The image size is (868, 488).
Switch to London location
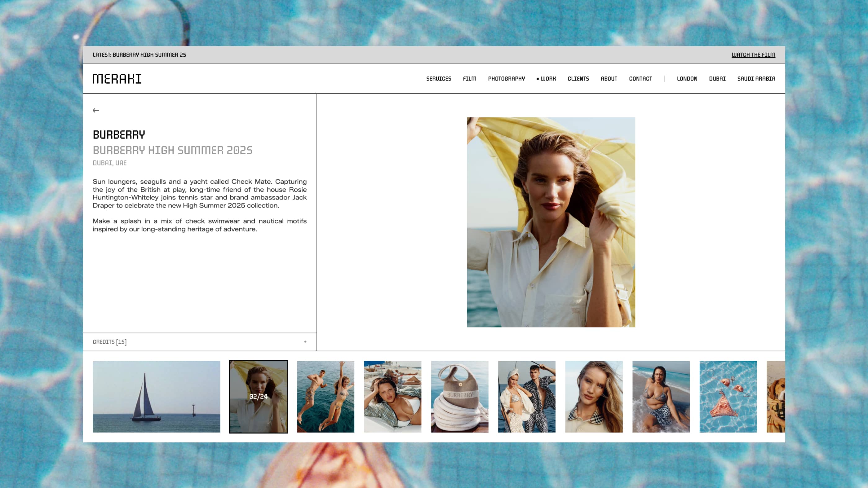pos(687,79)
